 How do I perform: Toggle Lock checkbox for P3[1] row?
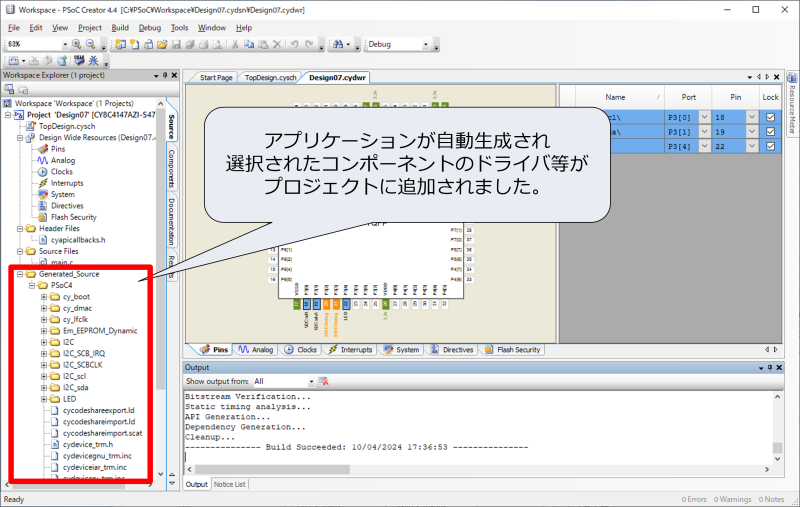click(770, 132)
